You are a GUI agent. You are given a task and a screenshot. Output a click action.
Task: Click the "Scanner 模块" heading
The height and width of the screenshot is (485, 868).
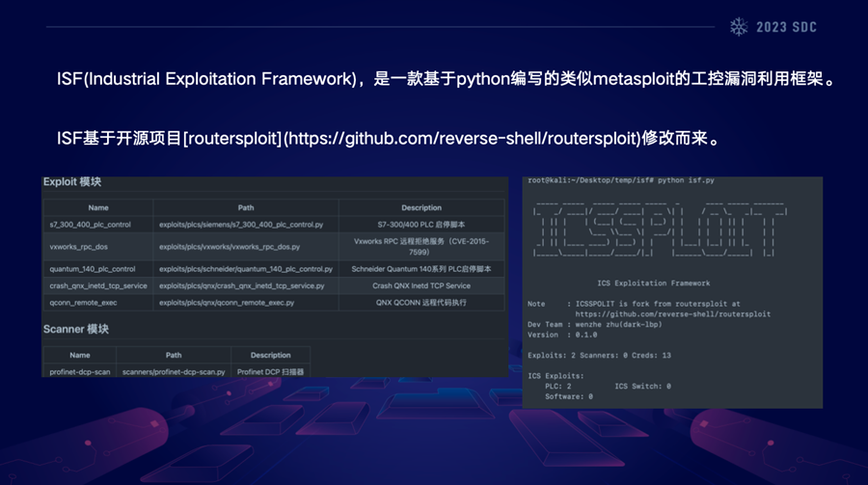coord(76,329)
